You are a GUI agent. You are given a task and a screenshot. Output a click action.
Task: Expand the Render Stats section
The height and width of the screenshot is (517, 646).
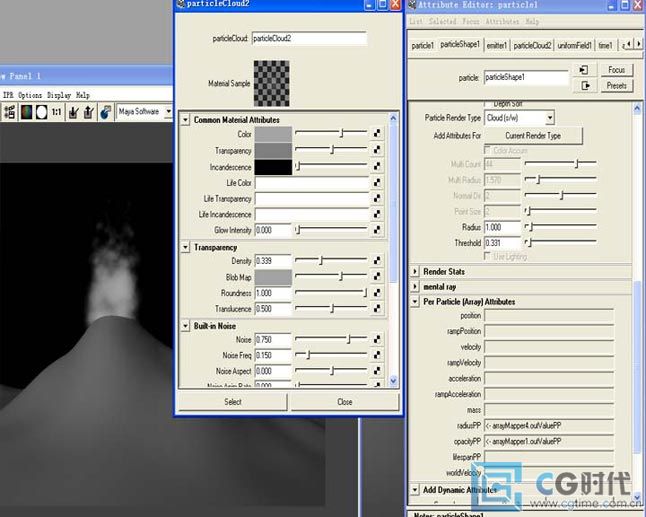[x=415, y=271]
